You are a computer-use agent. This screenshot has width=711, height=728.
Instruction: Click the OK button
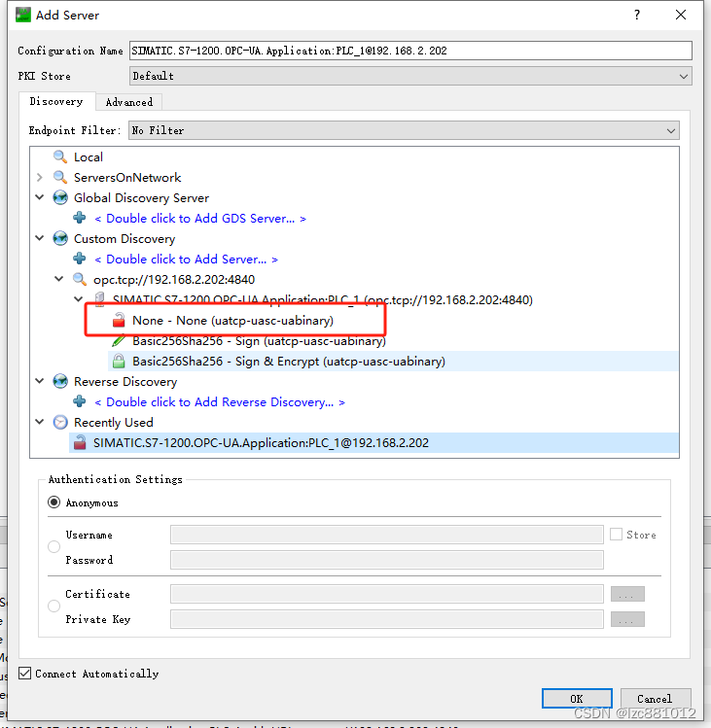(x=577, y=699)
